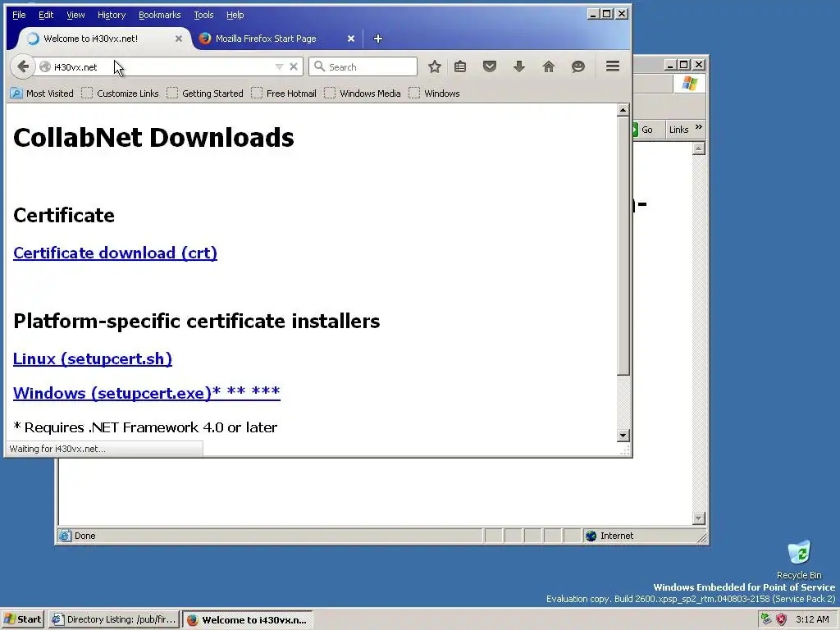This screenshot has height=630, width=840.
Task: Go to Firefox home page icon
Action: pos(549,66)
